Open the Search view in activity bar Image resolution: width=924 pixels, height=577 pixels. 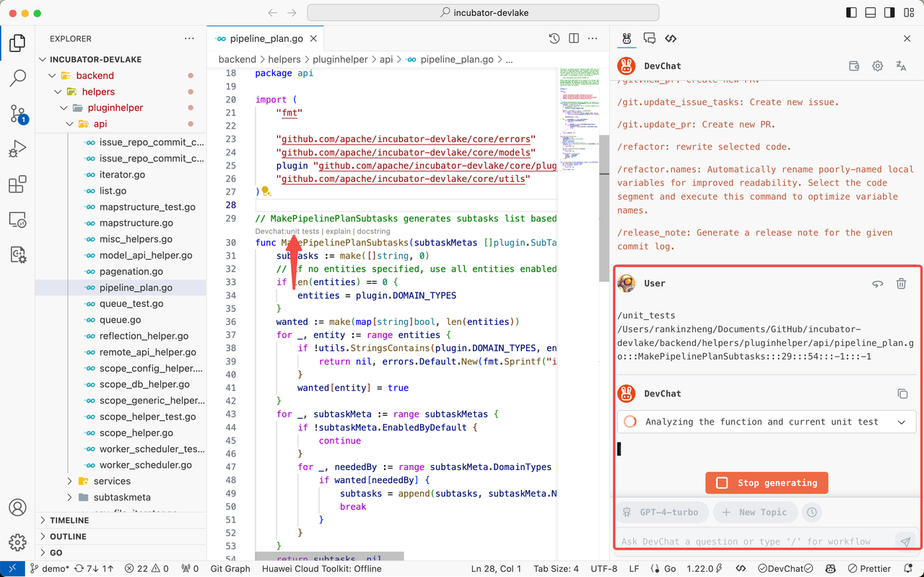17,78
